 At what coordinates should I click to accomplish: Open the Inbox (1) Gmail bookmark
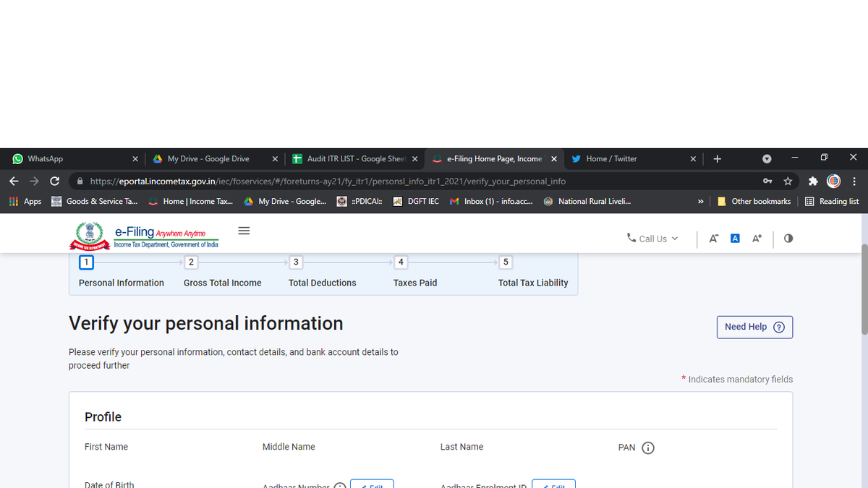pos(491,202)
